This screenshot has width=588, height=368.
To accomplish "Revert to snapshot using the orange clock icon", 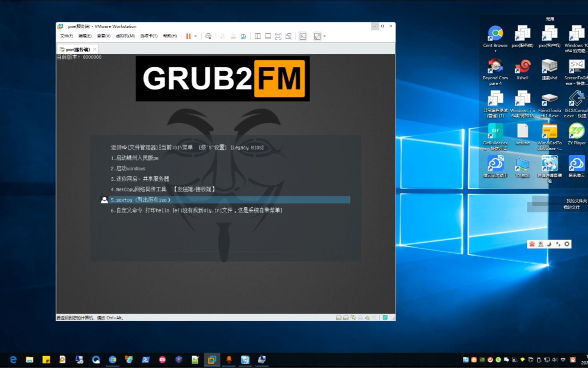I will pos(233,36).
